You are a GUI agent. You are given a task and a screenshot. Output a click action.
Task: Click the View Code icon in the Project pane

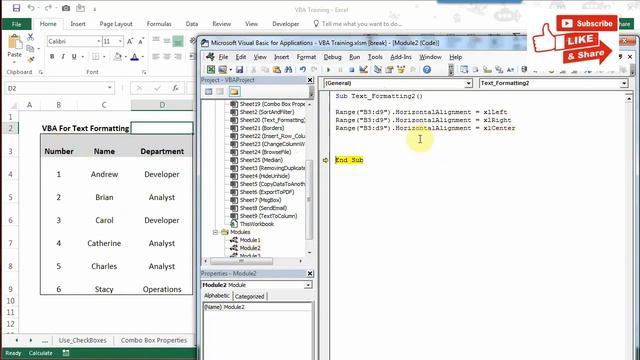tap(209, 91)
